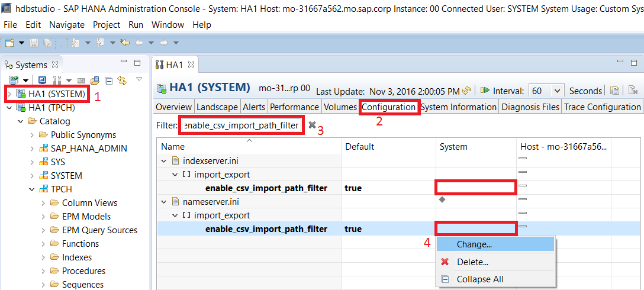Maximize the Systems view panel

click(137, 63)
